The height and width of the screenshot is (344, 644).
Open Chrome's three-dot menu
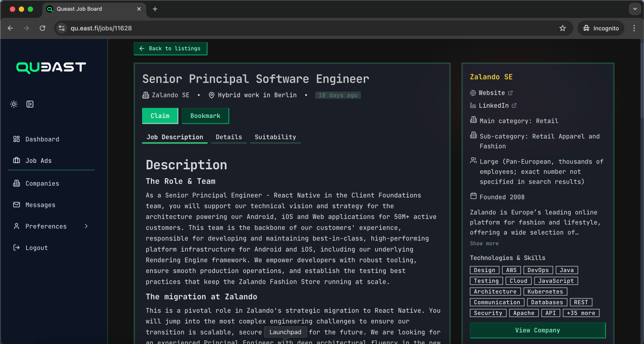(x=634, y=28)
